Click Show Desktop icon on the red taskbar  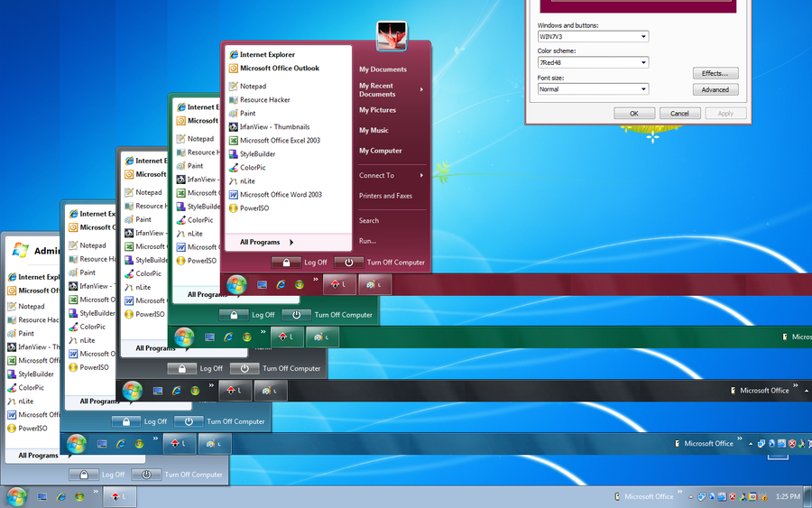(x=262, y=284)
